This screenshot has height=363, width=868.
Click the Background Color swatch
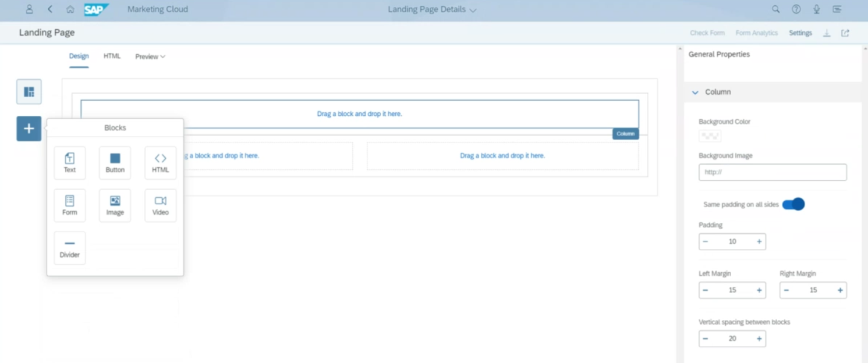[x=710, y=136]
